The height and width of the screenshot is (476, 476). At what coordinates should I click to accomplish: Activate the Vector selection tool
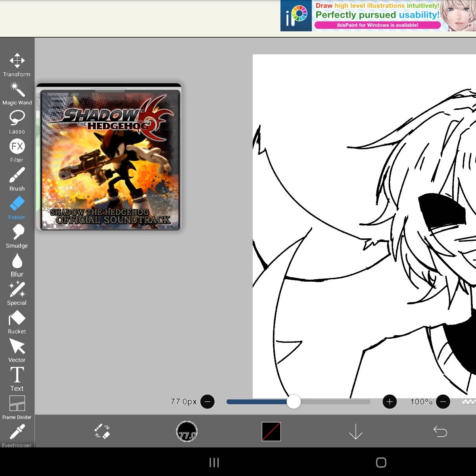click(17, 351)
